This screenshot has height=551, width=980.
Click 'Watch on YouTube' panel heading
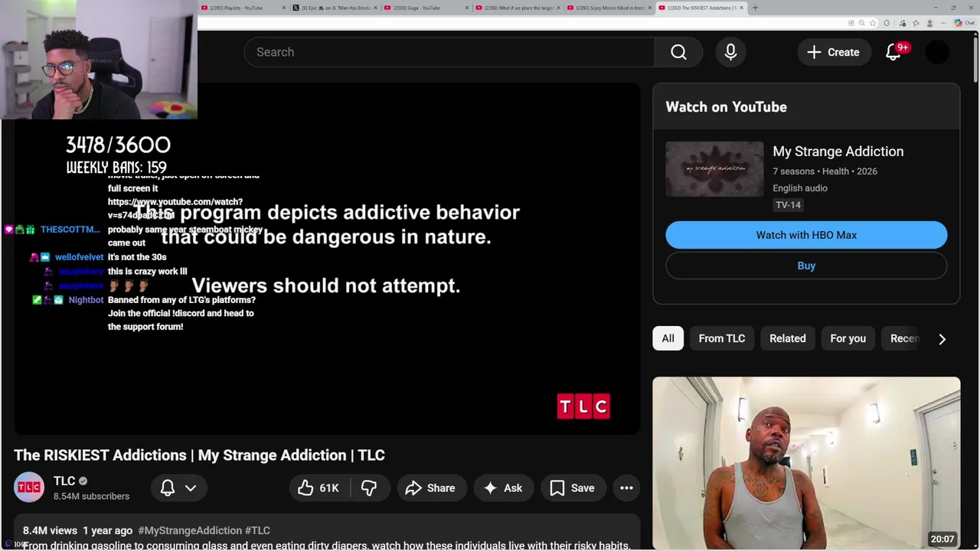coord(726,107)
